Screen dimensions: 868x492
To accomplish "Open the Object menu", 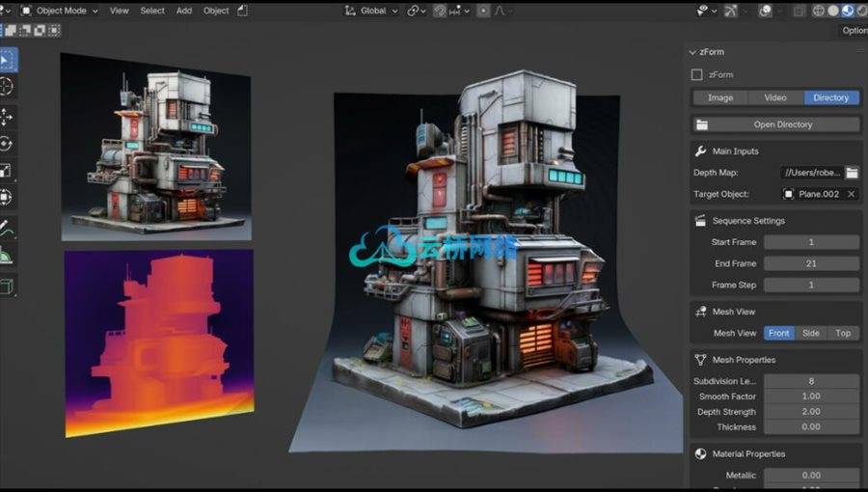I will (216, 11).
